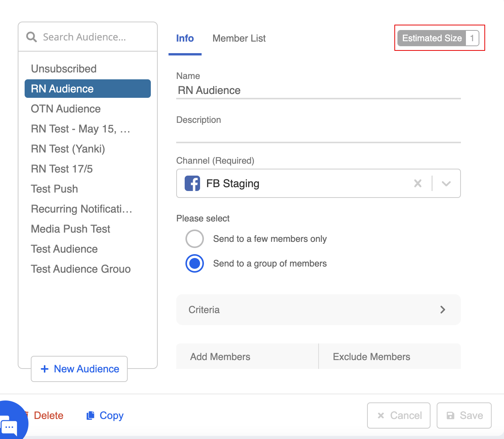Switch to the Member List tab
Image resolution: width=504 pixels, height=439 pixels.
(x=239, y=38)
